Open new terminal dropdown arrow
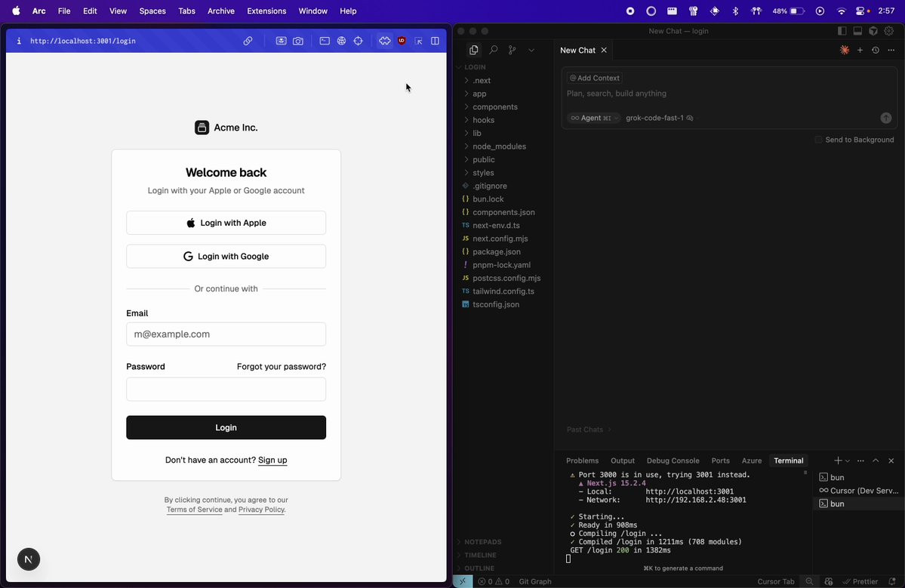The height and width of the screenshot is (588, 905). (848, 461)
